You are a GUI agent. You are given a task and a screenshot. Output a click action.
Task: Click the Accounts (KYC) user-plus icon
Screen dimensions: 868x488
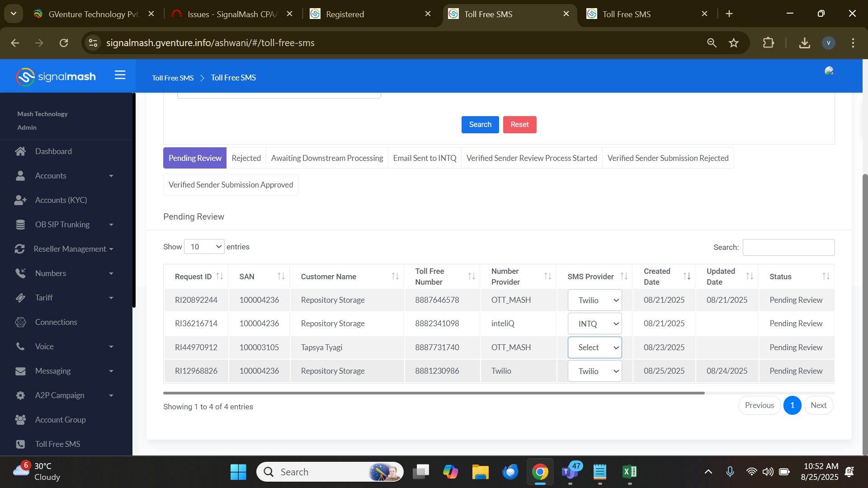[x=20, y=200]
